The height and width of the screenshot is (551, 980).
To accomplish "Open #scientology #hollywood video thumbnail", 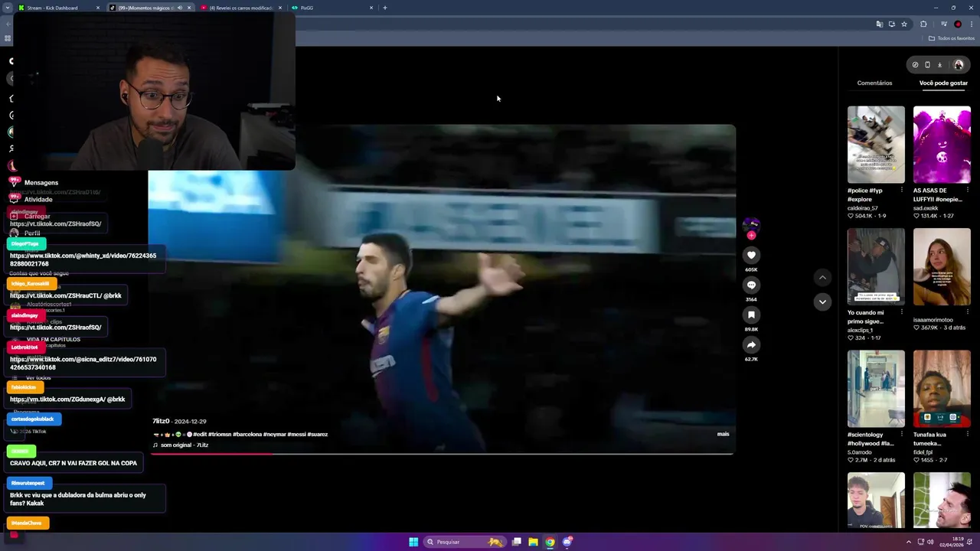I will coord(876,389).
